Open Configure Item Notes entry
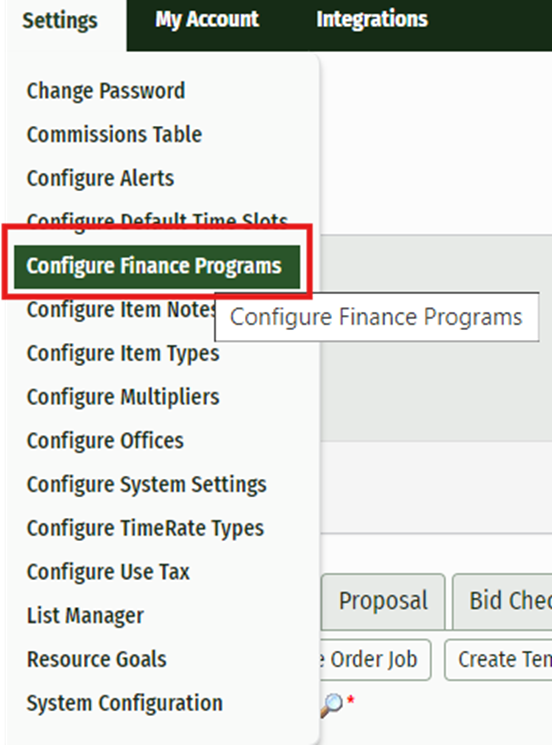This screenshot has height=745, width=552. pyautogui.click(x=121, y=310)
